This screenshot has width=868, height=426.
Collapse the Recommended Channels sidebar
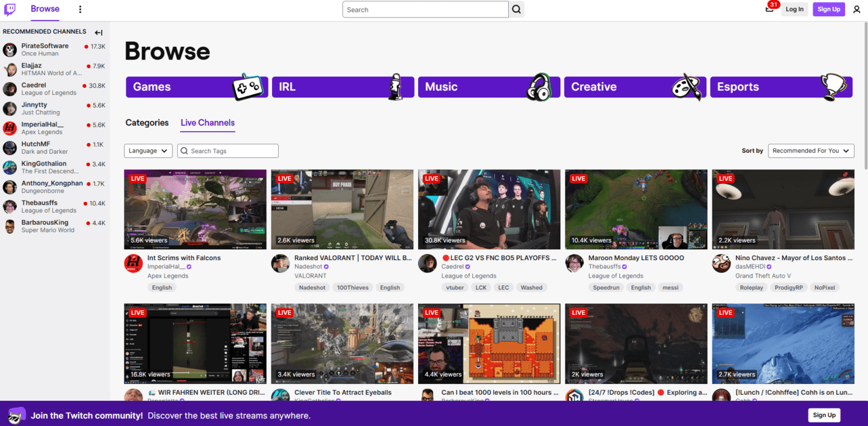[99, 33]
